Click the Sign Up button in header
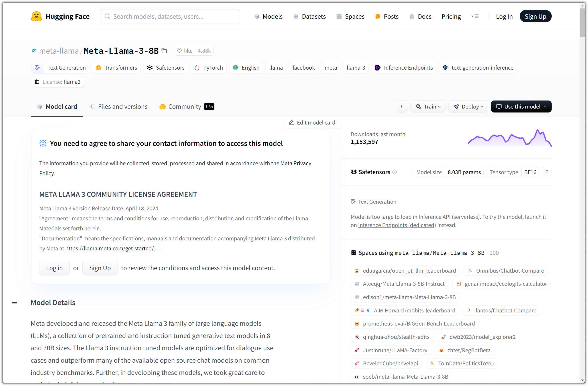 coord(535,16)
